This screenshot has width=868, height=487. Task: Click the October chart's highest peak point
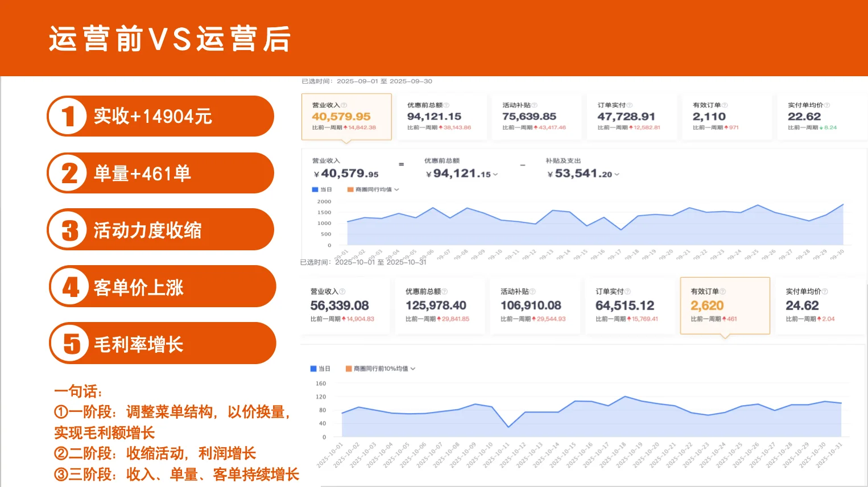coord(625,397)
